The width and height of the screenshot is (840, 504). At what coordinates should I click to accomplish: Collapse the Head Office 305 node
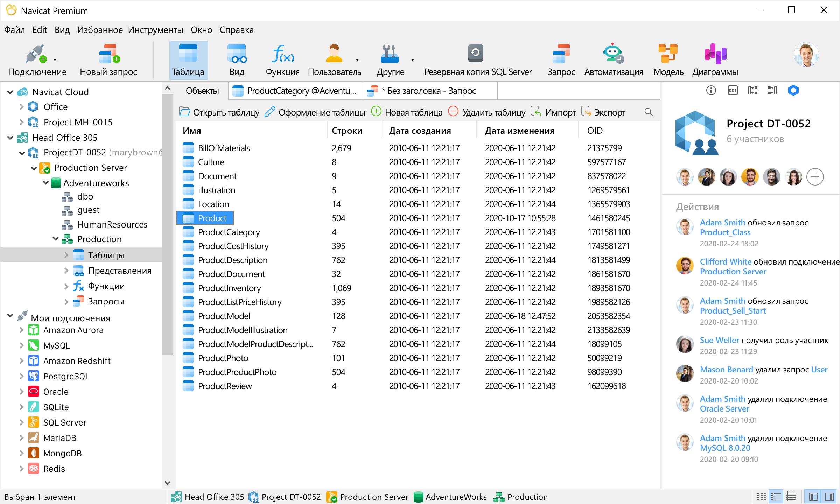pyautogui.click(x=10, y=138)
